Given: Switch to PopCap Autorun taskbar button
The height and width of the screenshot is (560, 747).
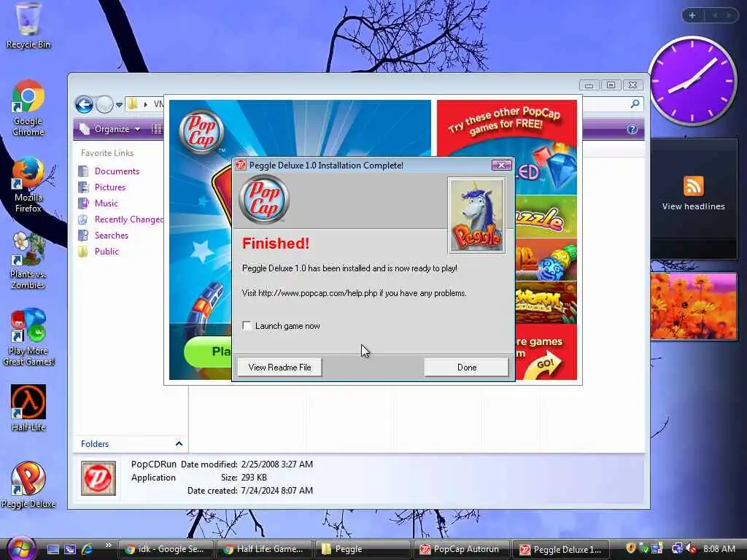Looking at the screenshot, I should pos(462,549).
